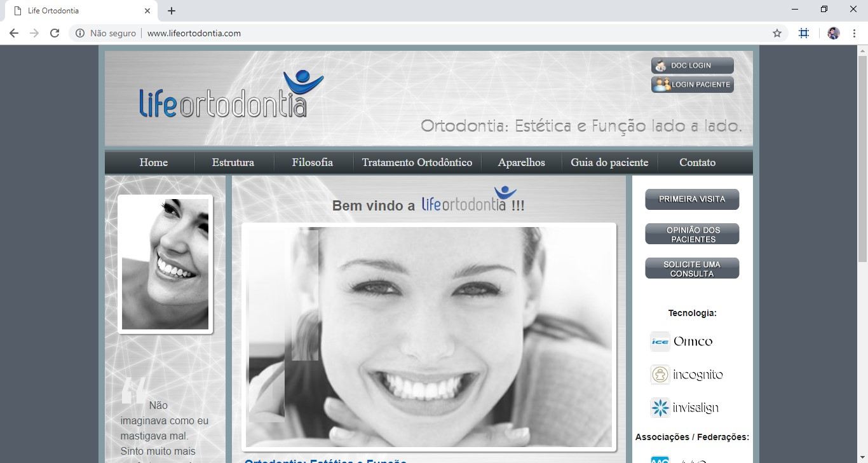Click the large smiling face banner image
The width and height of the screenshot is (868, 463).
click(x=429, y=337)
